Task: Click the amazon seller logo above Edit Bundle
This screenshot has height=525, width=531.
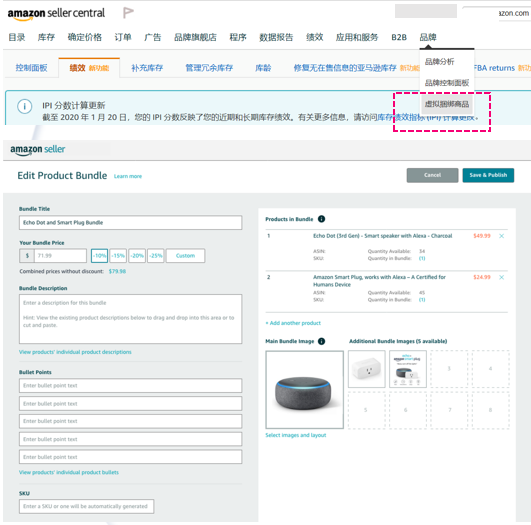Action: point(38,149)
